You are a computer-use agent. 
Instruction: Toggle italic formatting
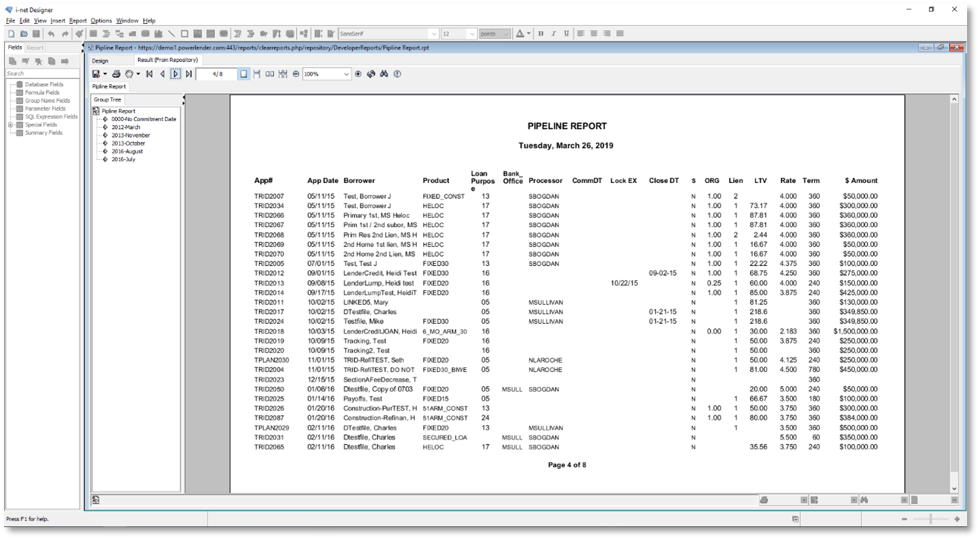(554, 34)
